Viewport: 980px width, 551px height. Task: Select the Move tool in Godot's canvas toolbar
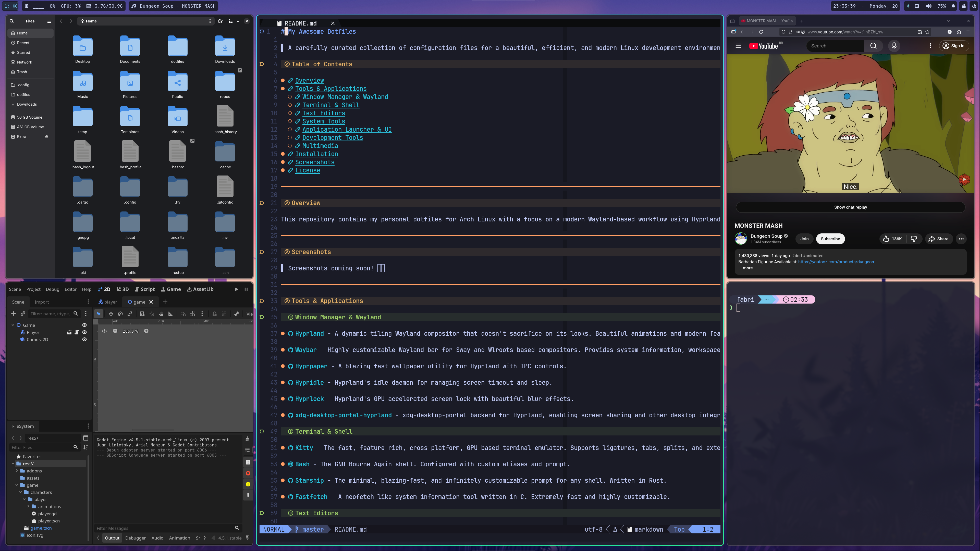tap(111, 314)
